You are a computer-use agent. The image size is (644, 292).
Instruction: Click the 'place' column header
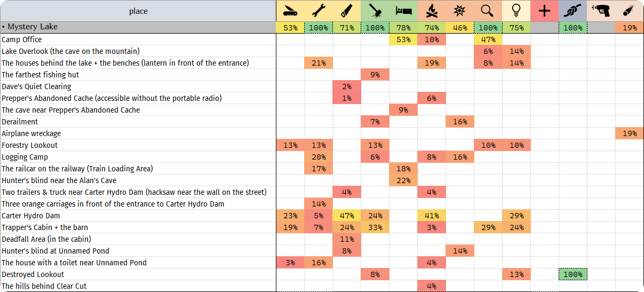point(138,11)
